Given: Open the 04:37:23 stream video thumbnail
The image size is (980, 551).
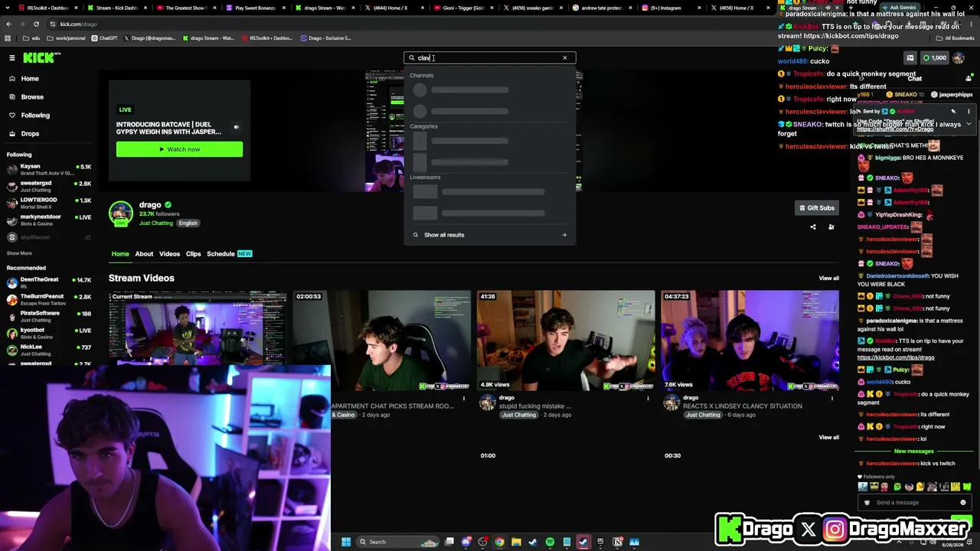Looking at the screenshot, I should tap(750, 340).
